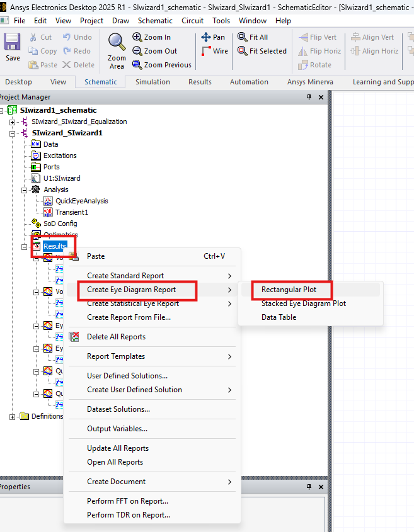The width and height of the screenshot is (414, 532).
Task: Click the Zoom Out icon
Action: [x=137, y=51]
